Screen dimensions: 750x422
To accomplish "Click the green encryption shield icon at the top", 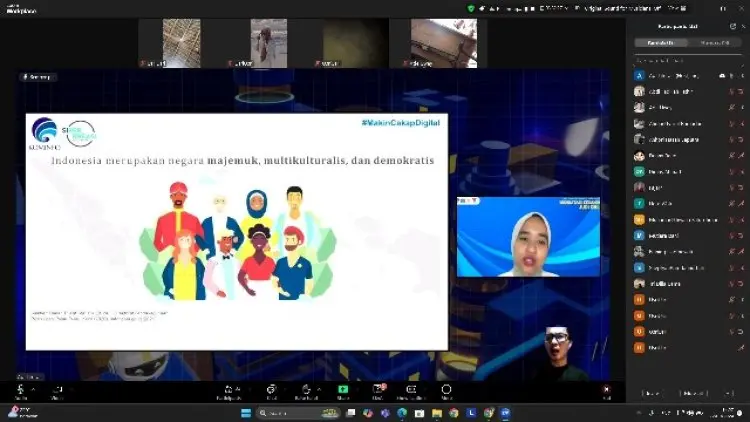I will click(x=471, y=9).
